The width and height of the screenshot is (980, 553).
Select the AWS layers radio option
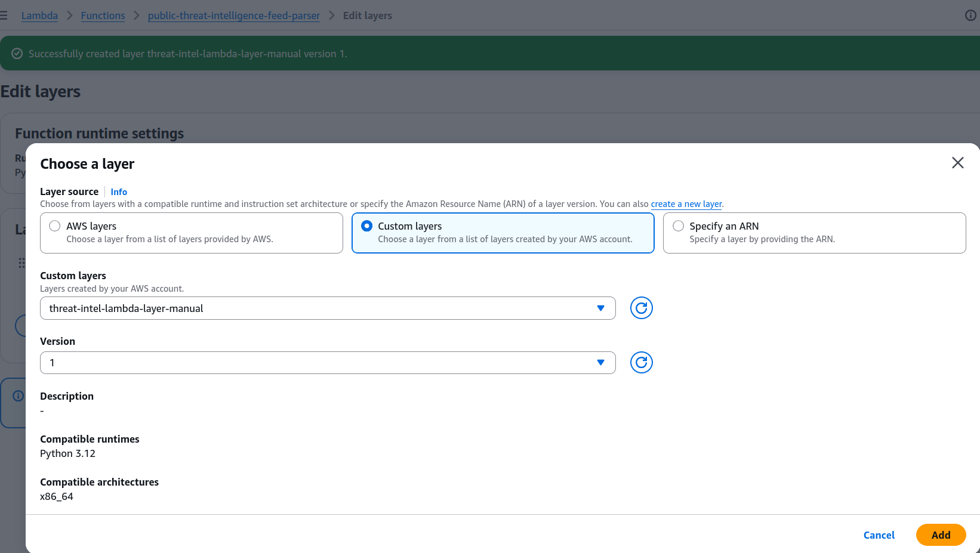(55, 226)
